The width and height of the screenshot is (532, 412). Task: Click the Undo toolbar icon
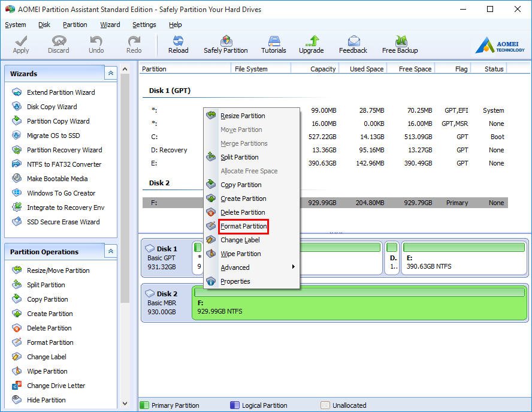point(96,44)
